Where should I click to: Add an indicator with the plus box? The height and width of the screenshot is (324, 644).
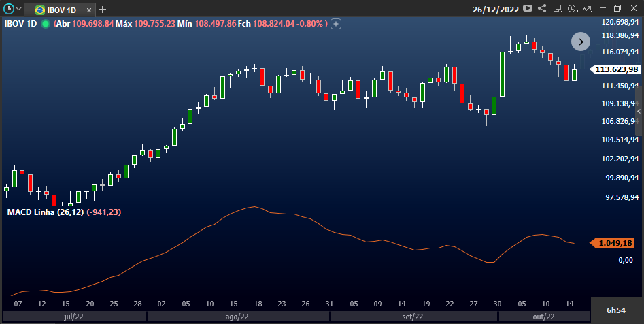(x=336, y=24)
